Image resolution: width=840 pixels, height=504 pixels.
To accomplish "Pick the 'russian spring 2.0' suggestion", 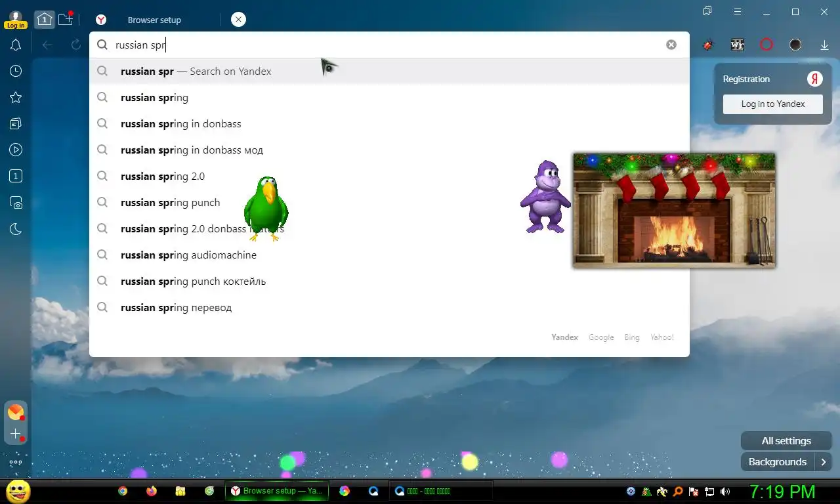I will coord(389,176).
